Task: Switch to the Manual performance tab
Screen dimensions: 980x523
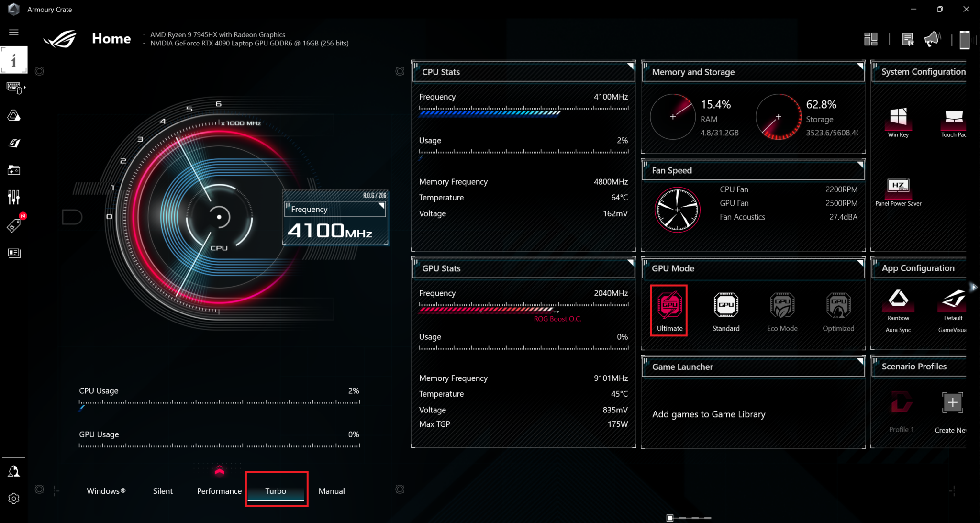Action: pyautogui.click(x=332, y=490)
